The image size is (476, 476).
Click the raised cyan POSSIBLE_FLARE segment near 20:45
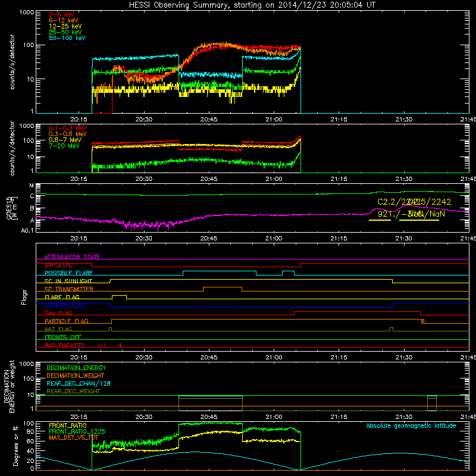[220, 271]
